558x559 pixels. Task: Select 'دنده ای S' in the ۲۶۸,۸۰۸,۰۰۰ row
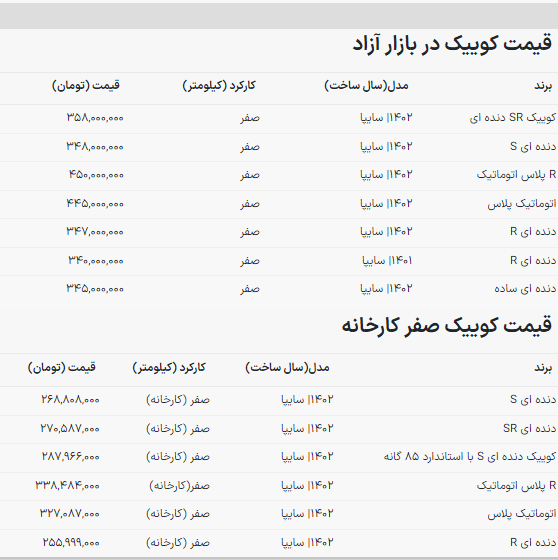coord(533,399)
